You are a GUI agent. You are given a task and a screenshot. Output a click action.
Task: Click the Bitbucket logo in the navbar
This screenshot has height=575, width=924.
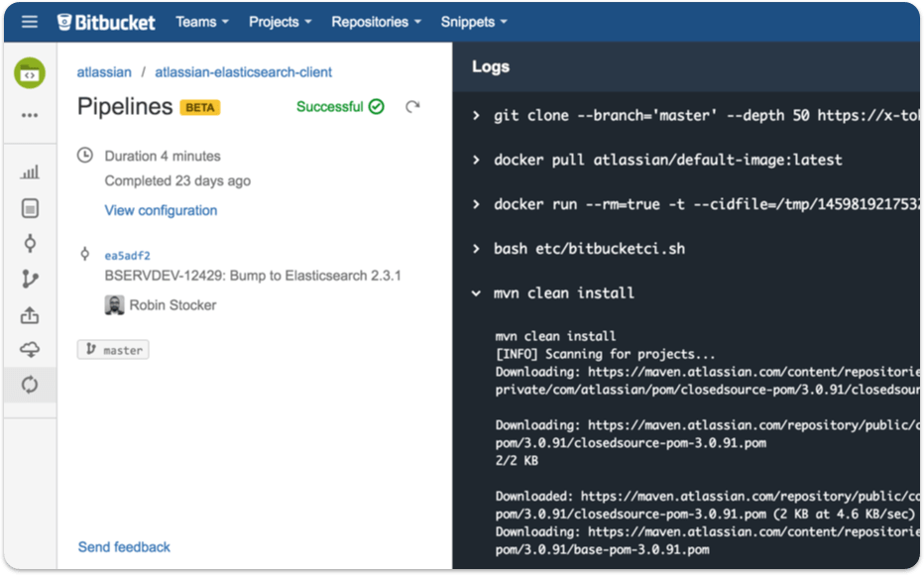point(108,21)
